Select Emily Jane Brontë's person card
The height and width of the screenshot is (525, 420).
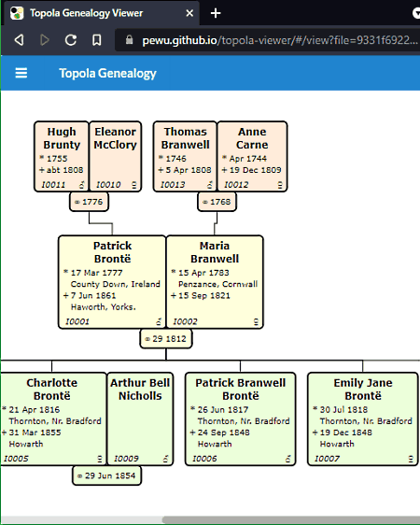click(363, 419)
